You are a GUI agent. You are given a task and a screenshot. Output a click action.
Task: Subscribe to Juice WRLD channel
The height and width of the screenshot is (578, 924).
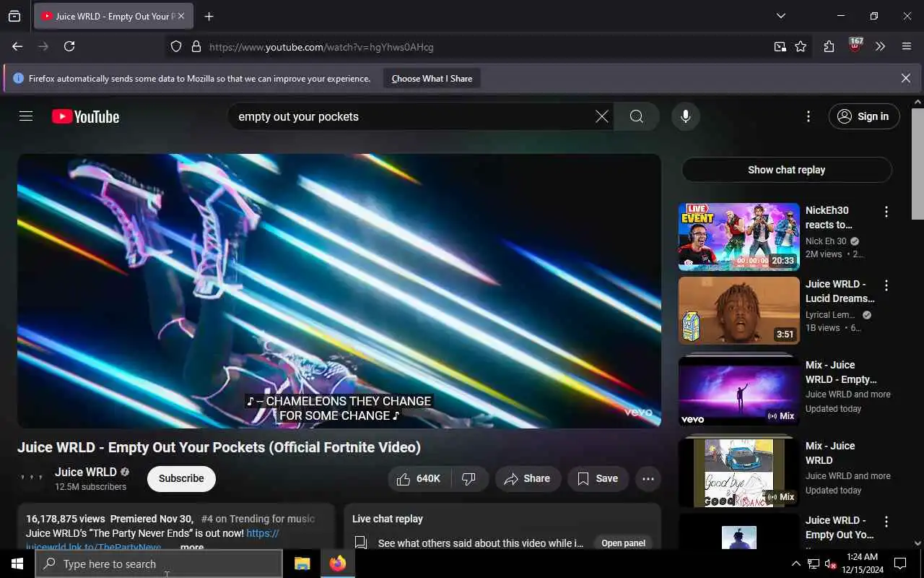(181, 478)
